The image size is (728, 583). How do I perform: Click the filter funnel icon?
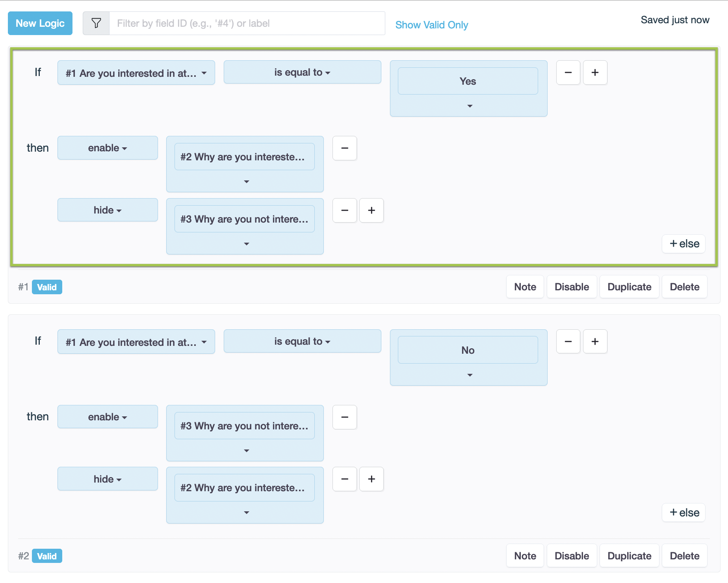pos(96,23)
